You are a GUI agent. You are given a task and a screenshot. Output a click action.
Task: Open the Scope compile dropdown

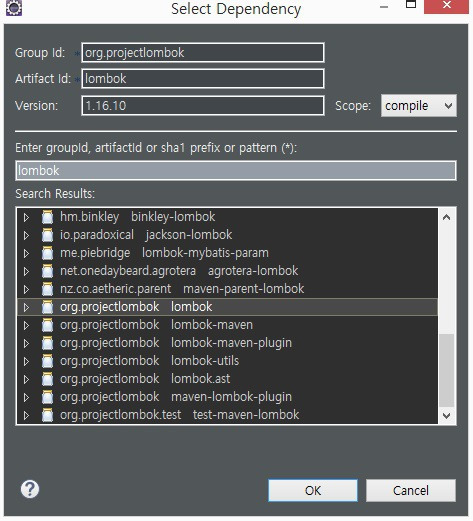(419, 106)
